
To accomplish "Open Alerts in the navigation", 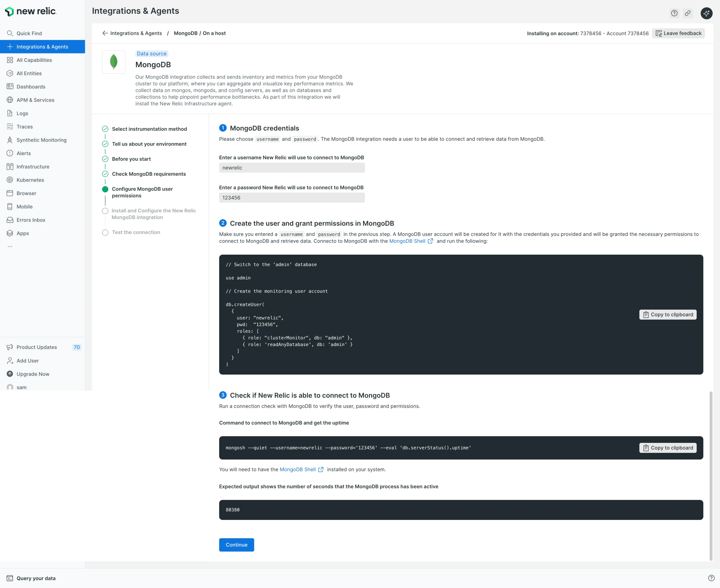I will click(x=42, y=153).
